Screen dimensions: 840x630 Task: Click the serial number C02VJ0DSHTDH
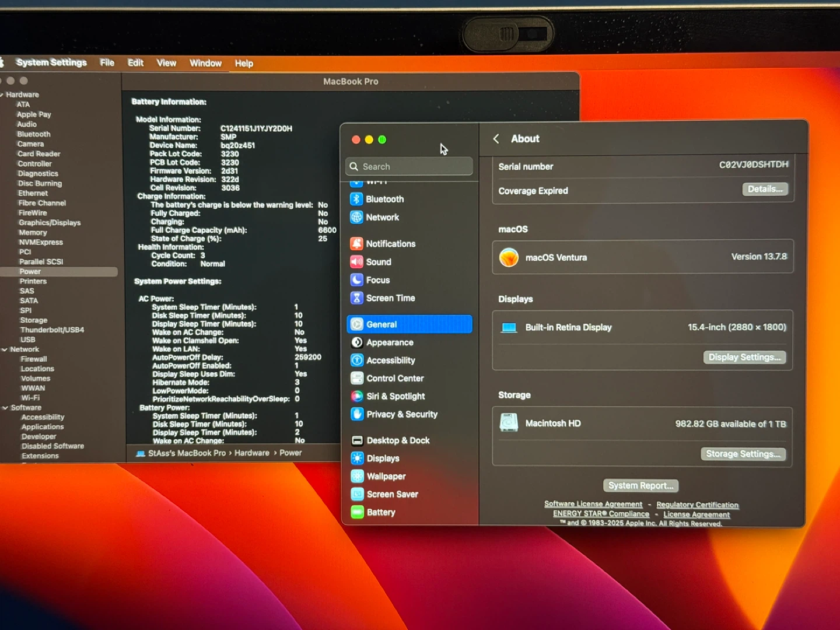click(x=754, y=164)
